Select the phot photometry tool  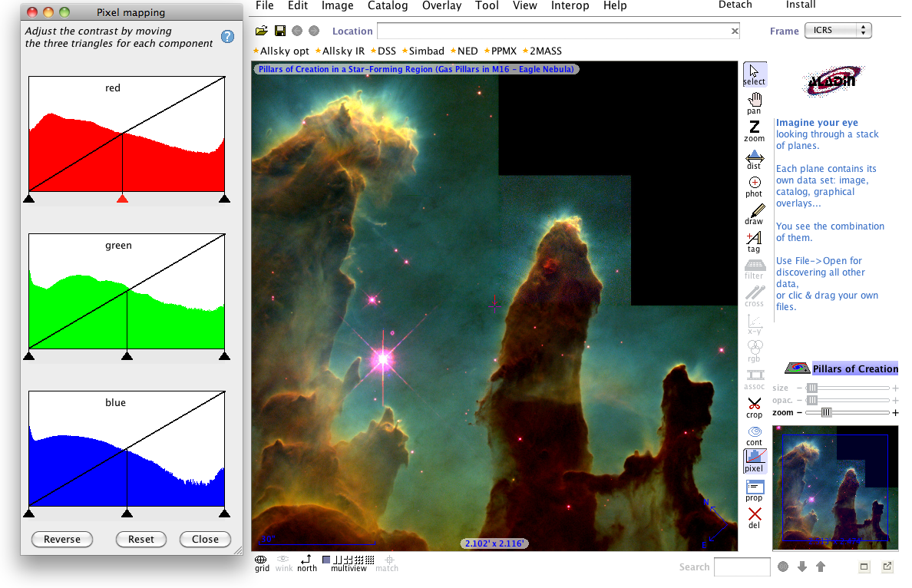point(755,187)
